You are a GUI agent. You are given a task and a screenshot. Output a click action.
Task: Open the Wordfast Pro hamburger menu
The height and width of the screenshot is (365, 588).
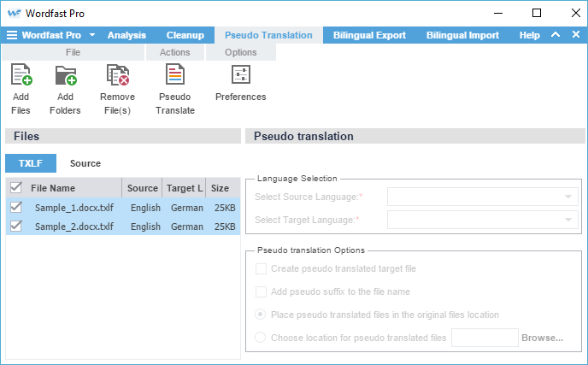tap(12, 35)
